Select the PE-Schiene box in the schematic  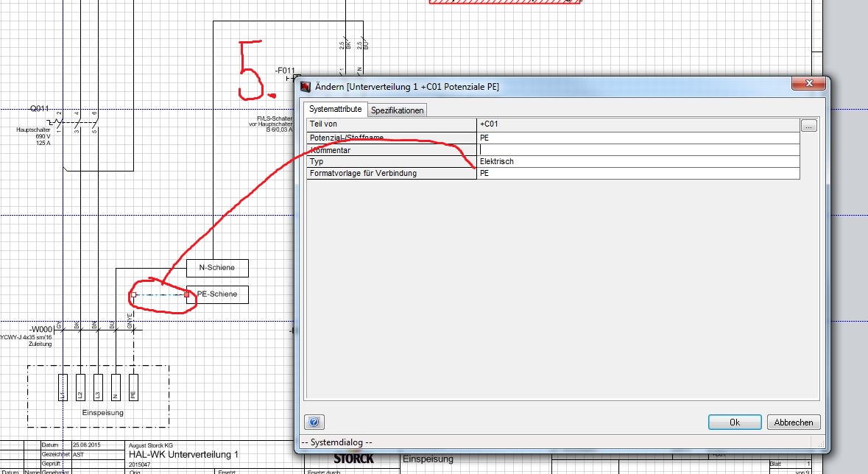point(218,294)
